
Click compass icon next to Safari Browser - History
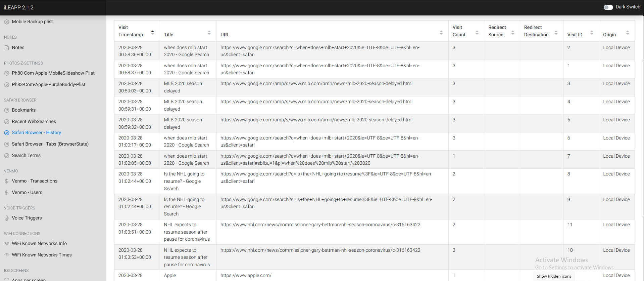click(7, 133)
